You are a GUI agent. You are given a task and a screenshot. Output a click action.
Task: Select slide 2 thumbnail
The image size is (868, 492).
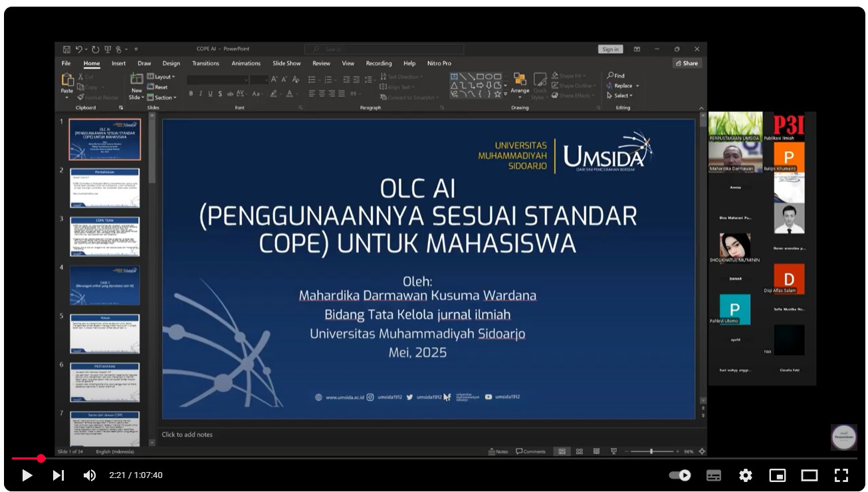pos(104,188)
